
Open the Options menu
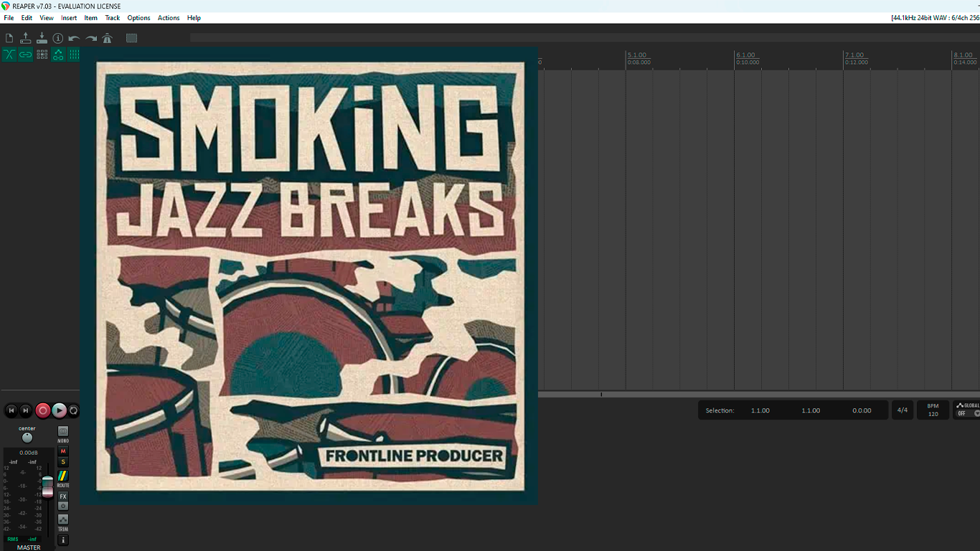click(x=138, y=18)
